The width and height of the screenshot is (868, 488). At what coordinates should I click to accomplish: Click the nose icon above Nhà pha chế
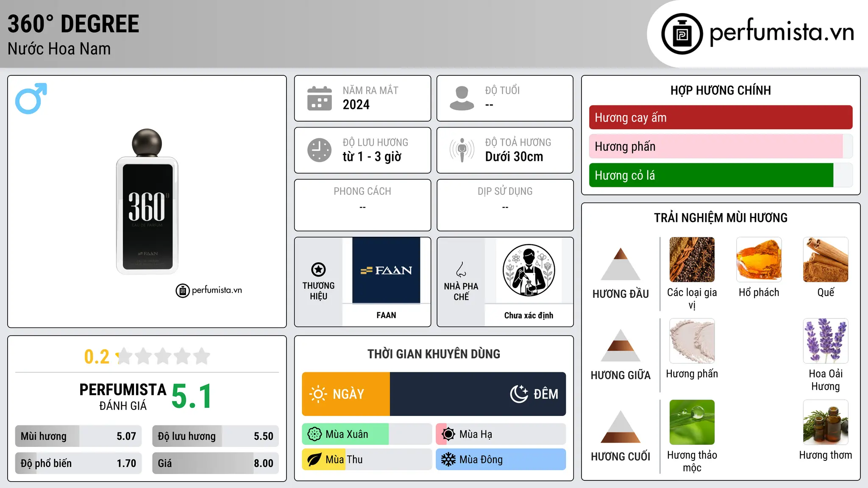click(461, 269)
